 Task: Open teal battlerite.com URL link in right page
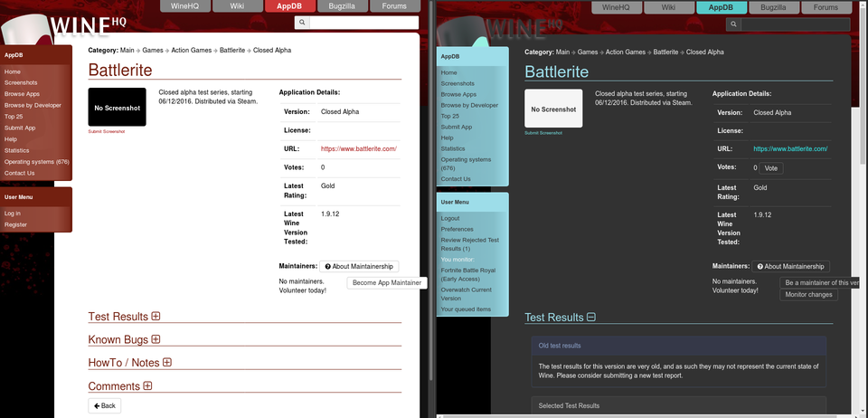790,149
